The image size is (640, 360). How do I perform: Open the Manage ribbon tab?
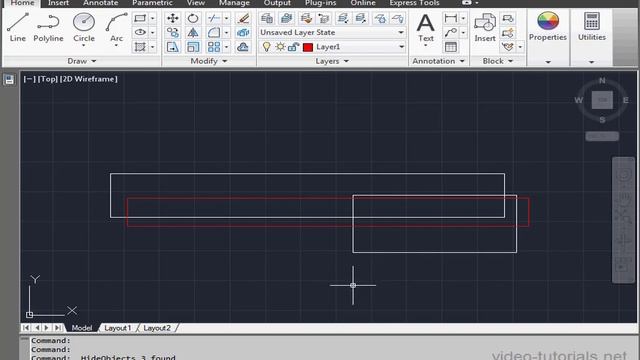(x=234, y=3)
